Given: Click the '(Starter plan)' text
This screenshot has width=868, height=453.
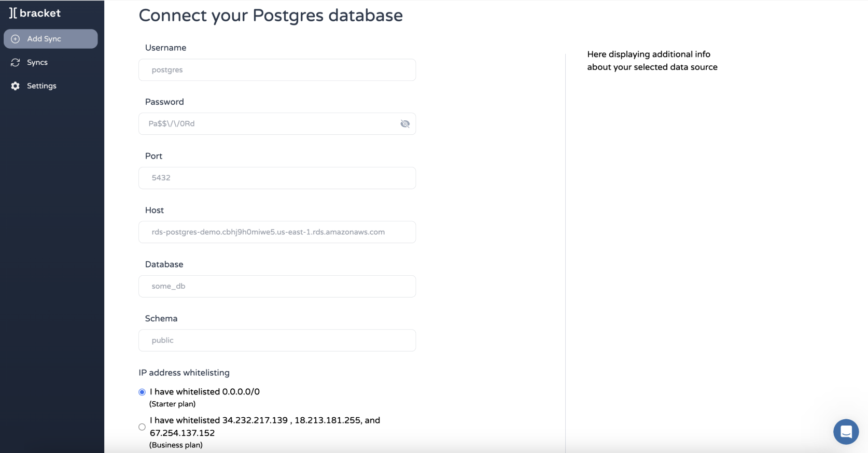Looking at the screenshot, I should 173,404.
